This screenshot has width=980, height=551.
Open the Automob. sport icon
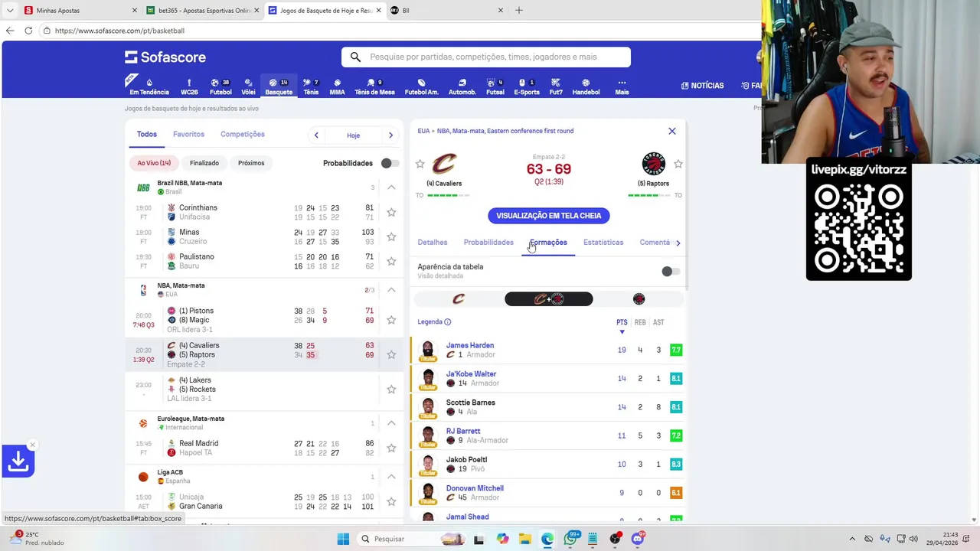pos(462,86)
